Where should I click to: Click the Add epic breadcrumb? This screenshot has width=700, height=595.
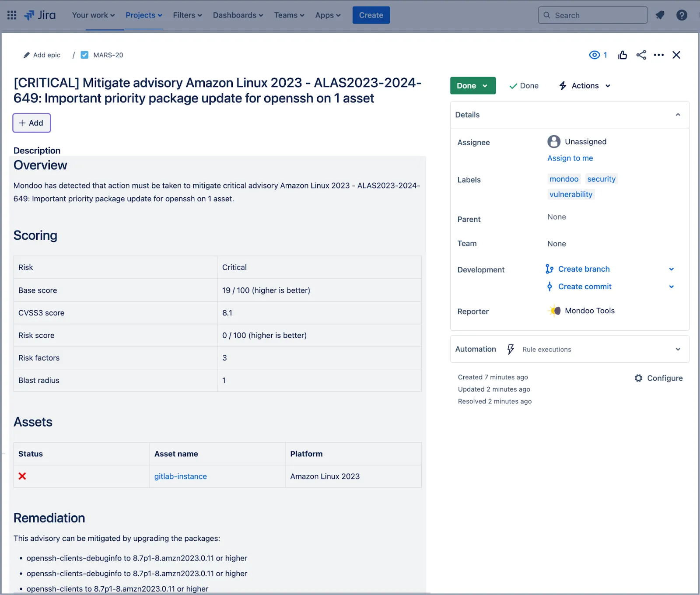(47, 55)
